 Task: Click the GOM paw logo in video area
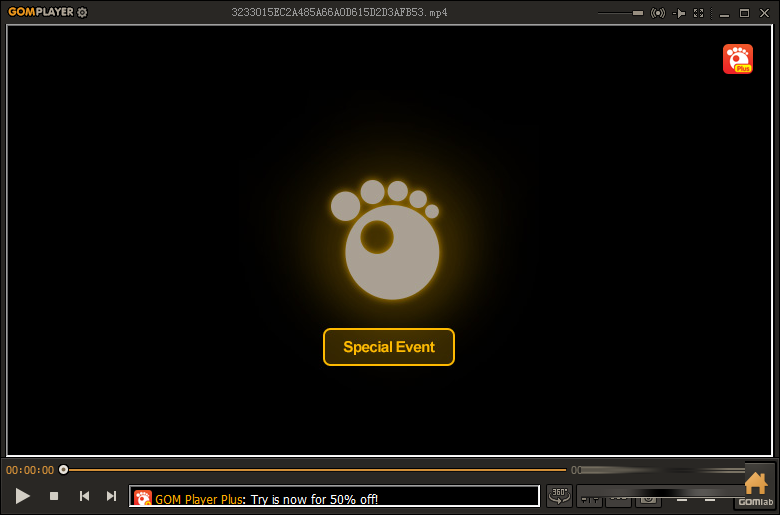pos(386,240)
